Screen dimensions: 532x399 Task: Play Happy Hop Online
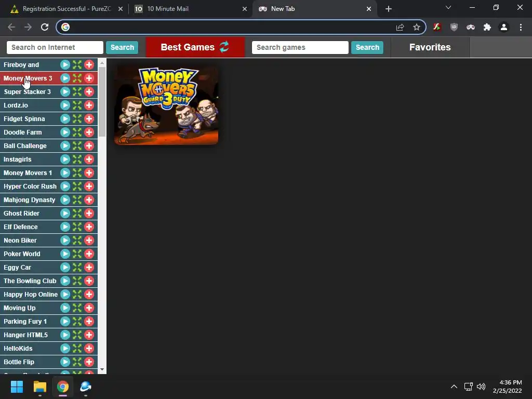(65, 294)
